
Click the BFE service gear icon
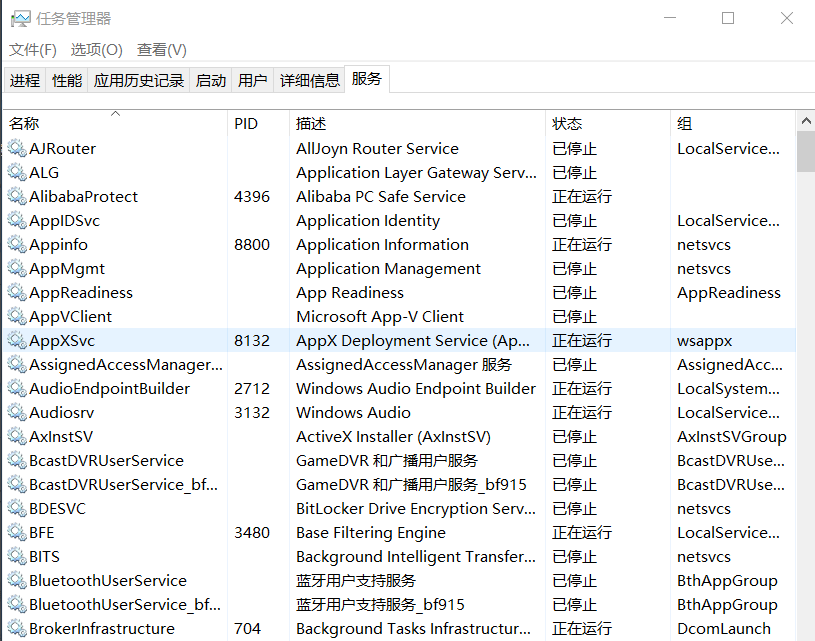coord(18,532)
